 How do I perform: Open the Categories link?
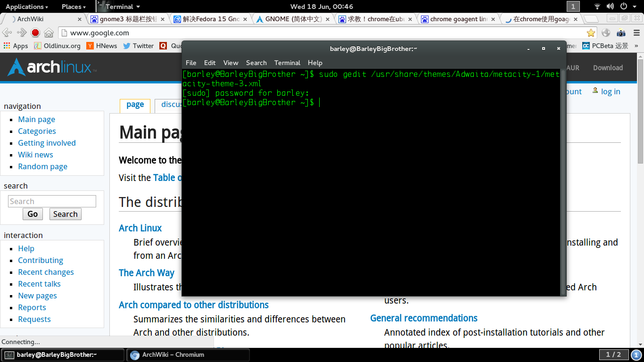click(37, 131)
